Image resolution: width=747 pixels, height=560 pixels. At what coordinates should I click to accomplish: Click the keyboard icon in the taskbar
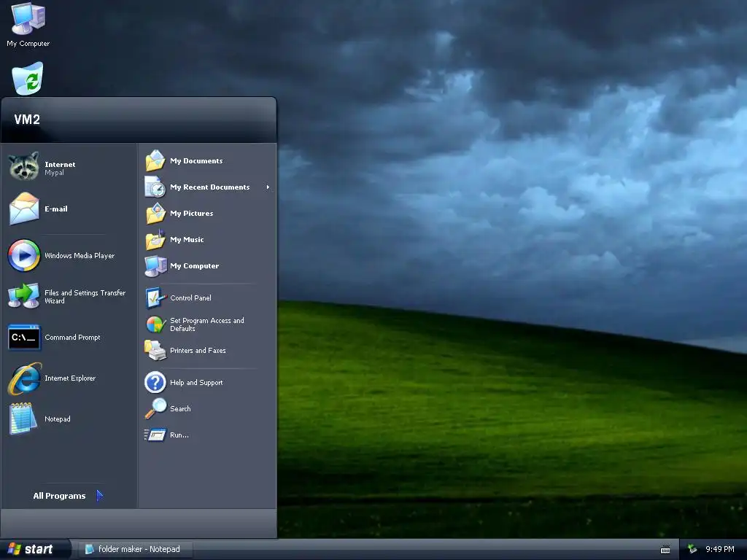[665, 550]
